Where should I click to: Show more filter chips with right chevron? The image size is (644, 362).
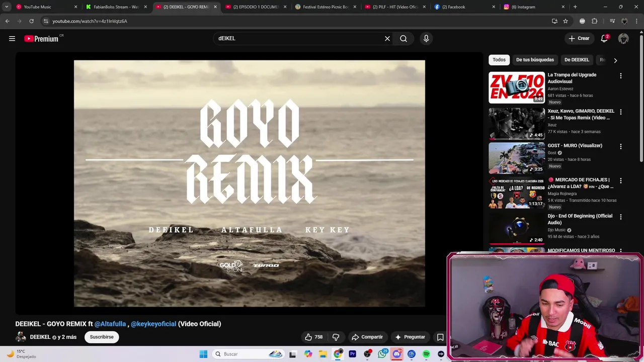click(x=615, y=60)
